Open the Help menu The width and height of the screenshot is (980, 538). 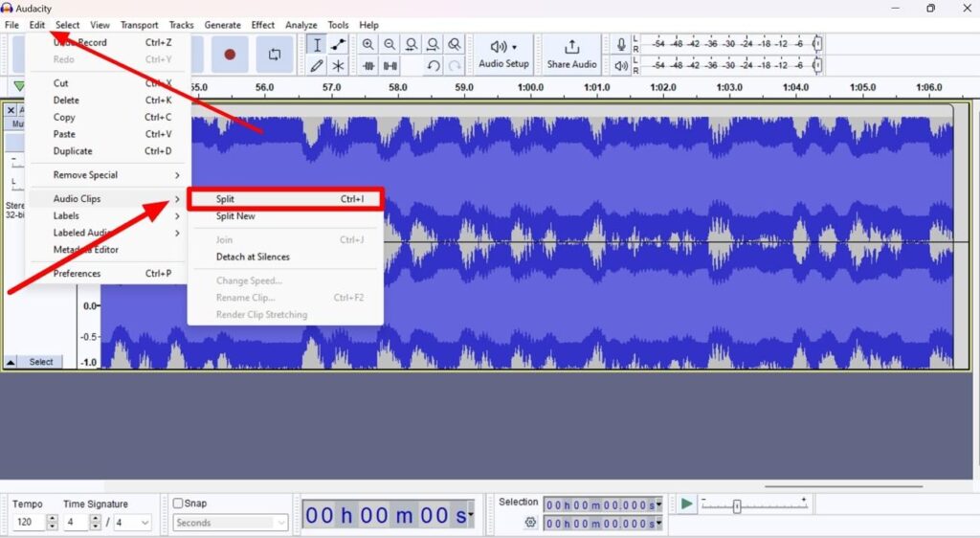[x=368, y=25]
